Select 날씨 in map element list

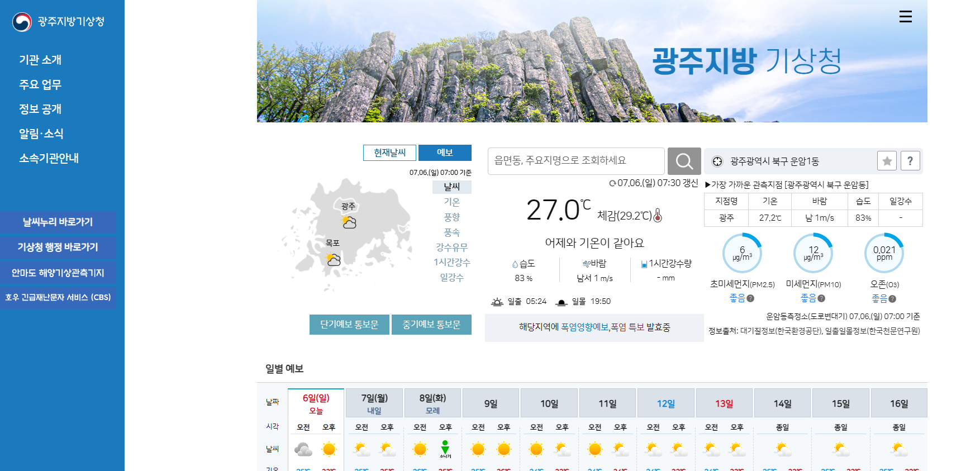(452, 187)
